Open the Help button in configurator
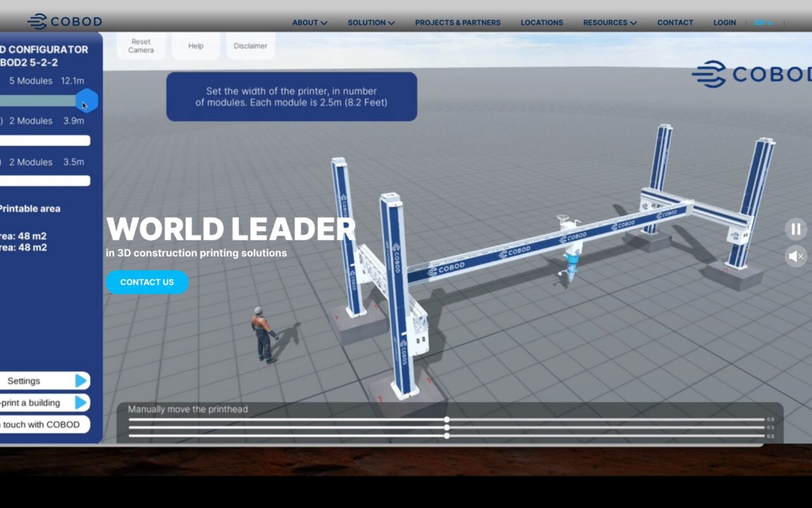Screen dimensions: 812x508 pyautogui.click(x=196, y=46)
